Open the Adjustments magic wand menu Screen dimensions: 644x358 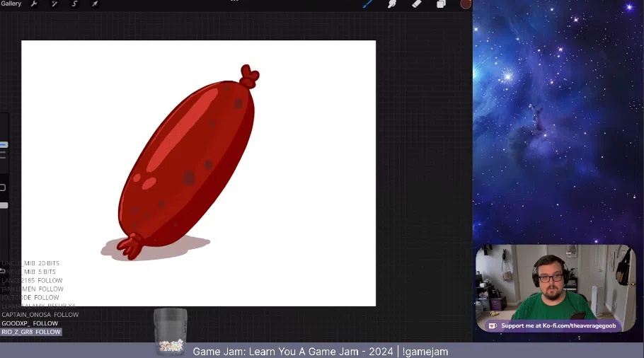tap(54, 4)
